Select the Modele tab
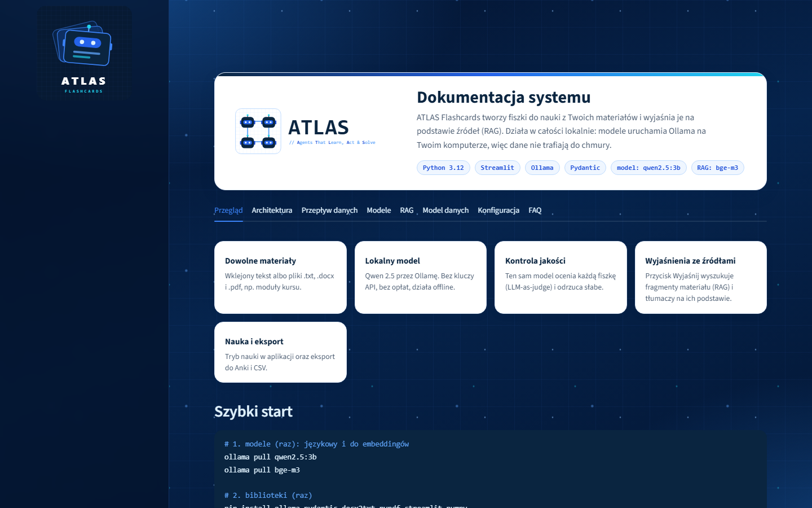812x508 pixels. pyautogui.click(x=379, y=210)
